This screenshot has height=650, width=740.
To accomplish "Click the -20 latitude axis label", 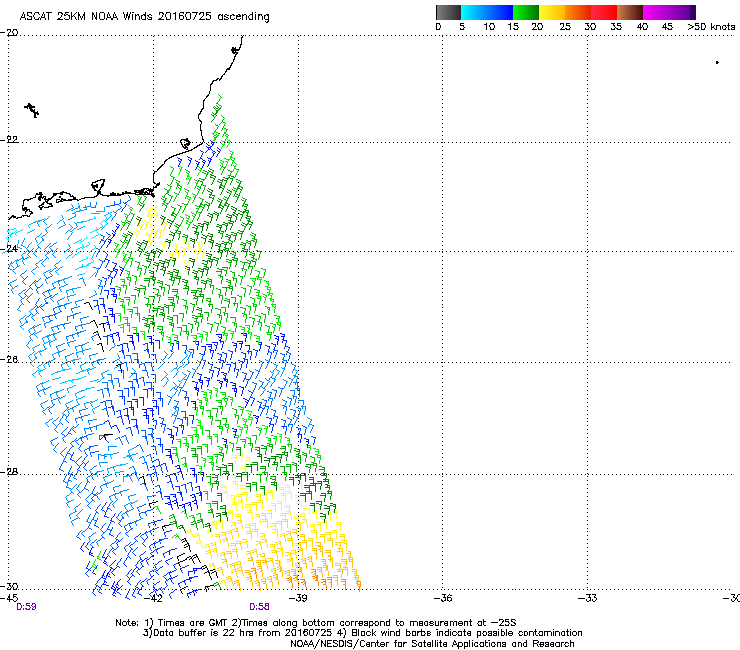I will pyautogui.click(x=9, y=33).
